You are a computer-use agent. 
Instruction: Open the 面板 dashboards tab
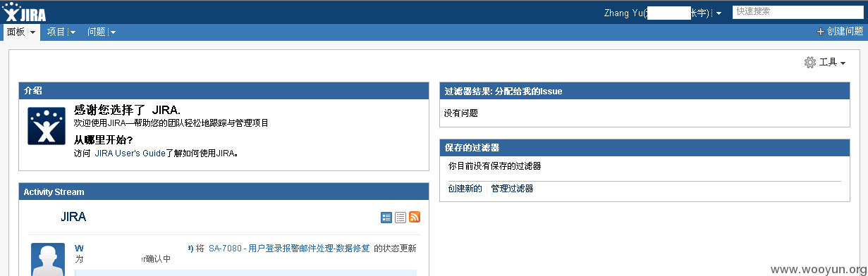16,32
